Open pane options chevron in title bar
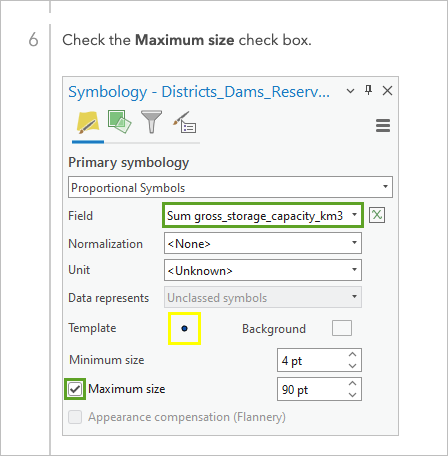 (x=350, y=91)
